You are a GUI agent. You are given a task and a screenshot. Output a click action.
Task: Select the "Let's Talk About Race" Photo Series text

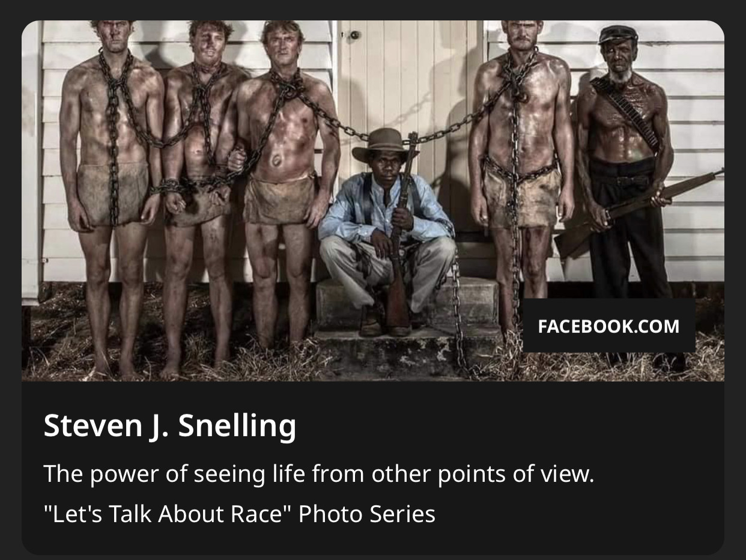(239, 514)
